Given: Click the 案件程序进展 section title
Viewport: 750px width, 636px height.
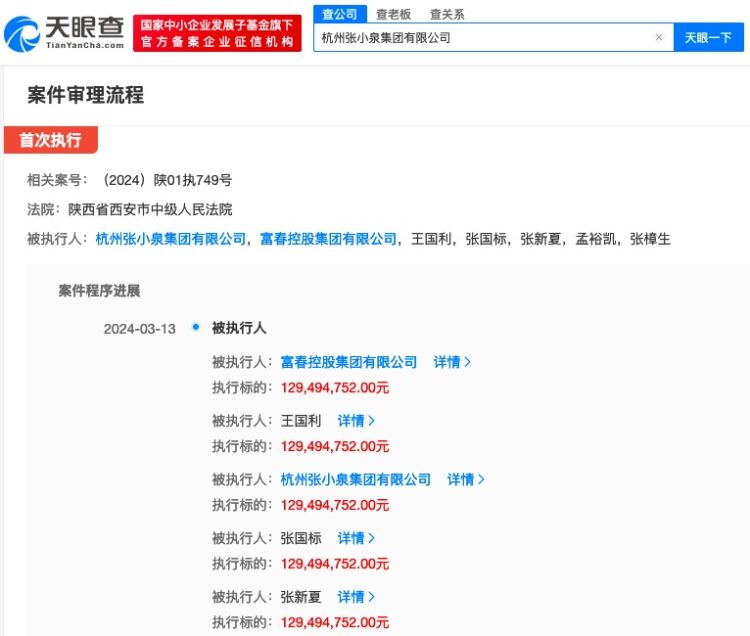Looking at the screenshot, I should (x=99, y=291).
